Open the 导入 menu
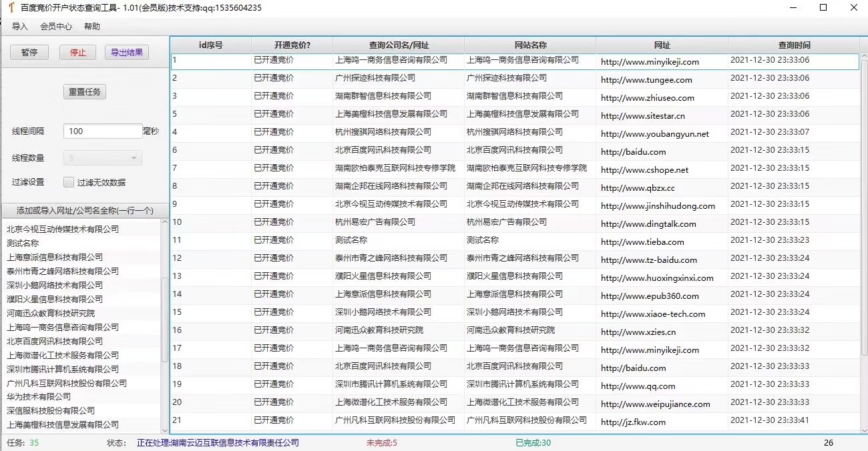The image size is (868, 451). pyautogui.click(x=20, y=27)
